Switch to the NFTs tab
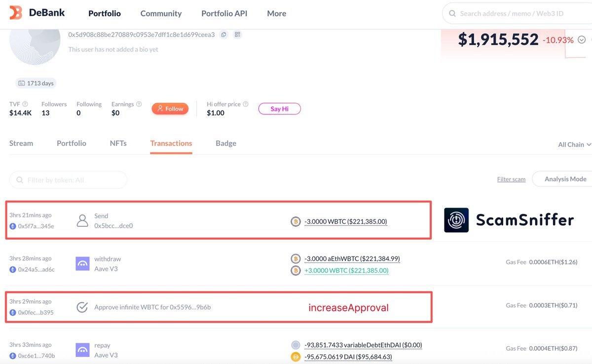Viewport: 592px width, 364px height. click(118, 143)
